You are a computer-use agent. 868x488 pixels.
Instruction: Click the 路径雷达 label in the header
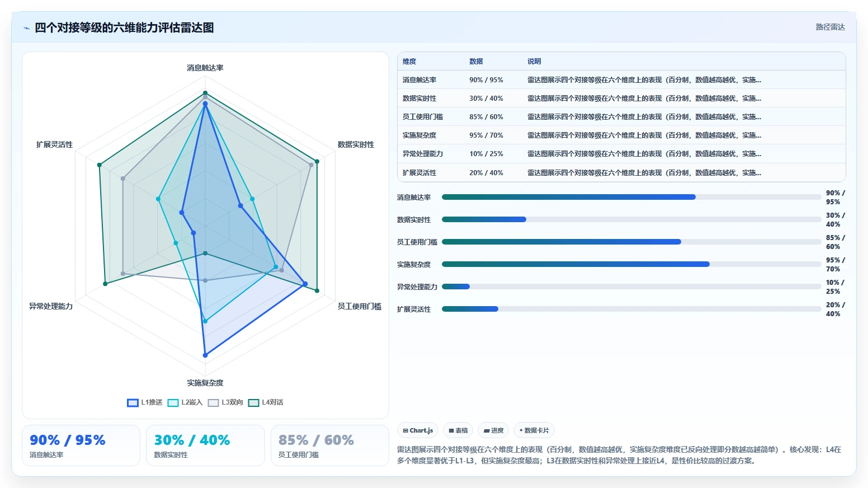click(x=830, y=27)
